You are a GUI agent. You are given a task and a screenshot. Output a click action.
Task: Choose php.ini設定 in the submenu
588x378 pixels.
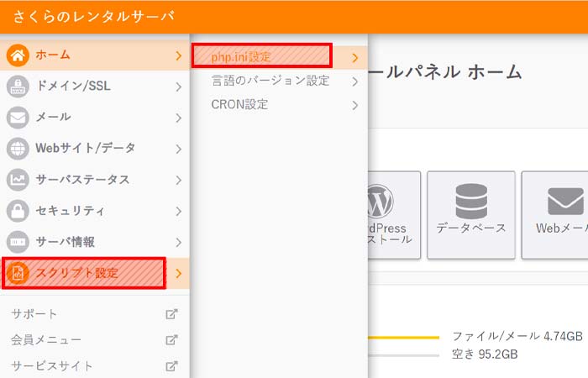click(x=280, y=57)
